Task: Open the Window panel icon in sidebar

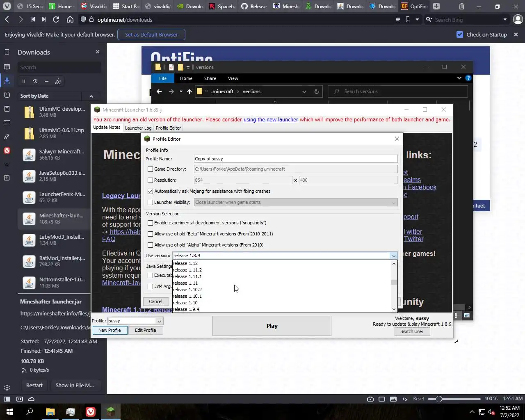Action: tap(7, 123)
